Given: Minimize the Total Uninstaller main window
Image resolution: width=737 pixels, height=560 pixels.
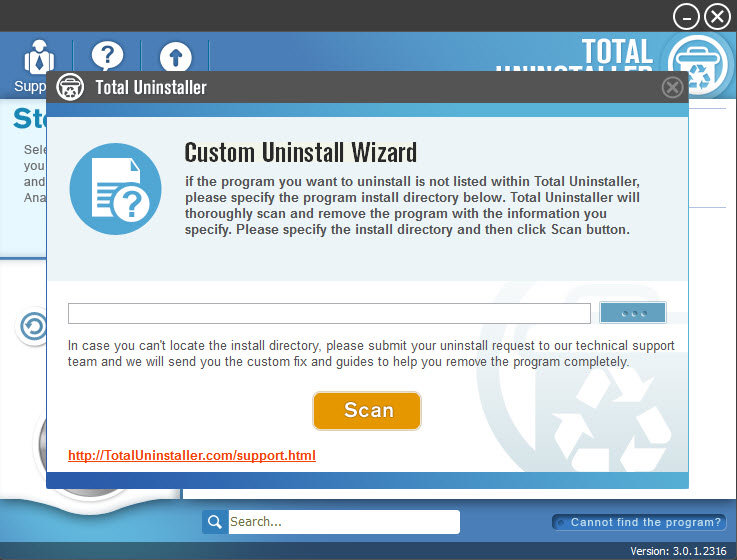Looking at the screenshot, I should tap(686, 17).
